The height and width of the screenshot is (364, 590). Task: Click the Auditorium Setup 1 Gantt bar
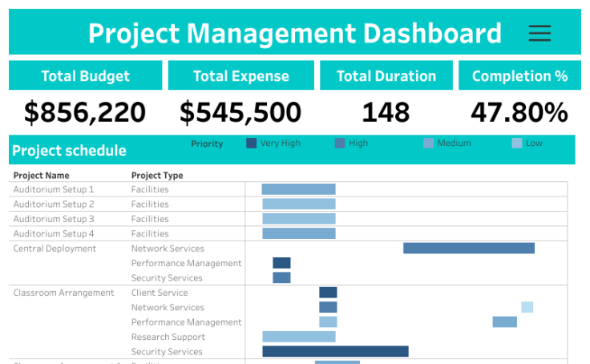click(x=298, y=189)
